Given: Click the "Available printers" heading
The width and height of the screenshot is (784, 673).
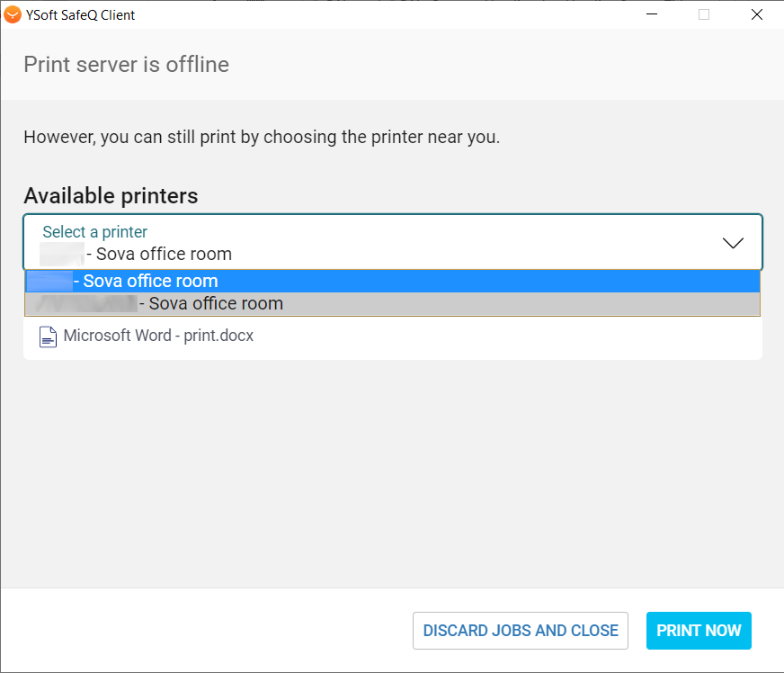Looking at the screenshot, I should point(111,196).
